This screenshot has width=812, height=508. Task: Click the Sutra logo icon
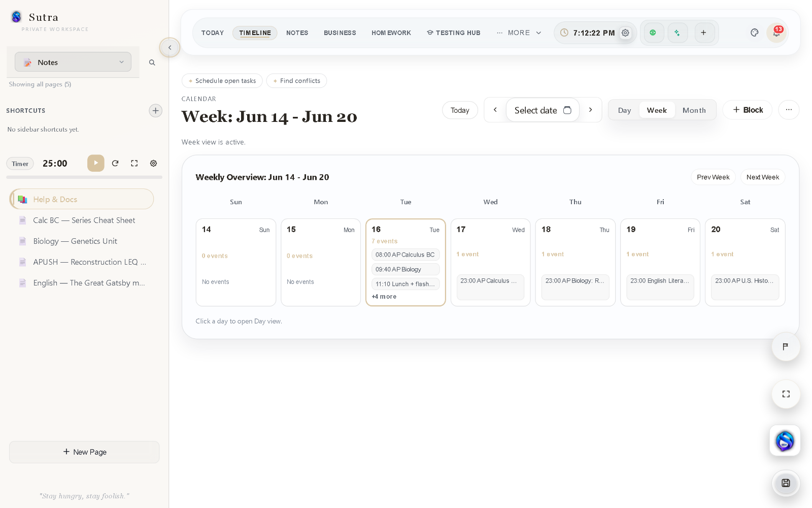[x=16, y=17]
